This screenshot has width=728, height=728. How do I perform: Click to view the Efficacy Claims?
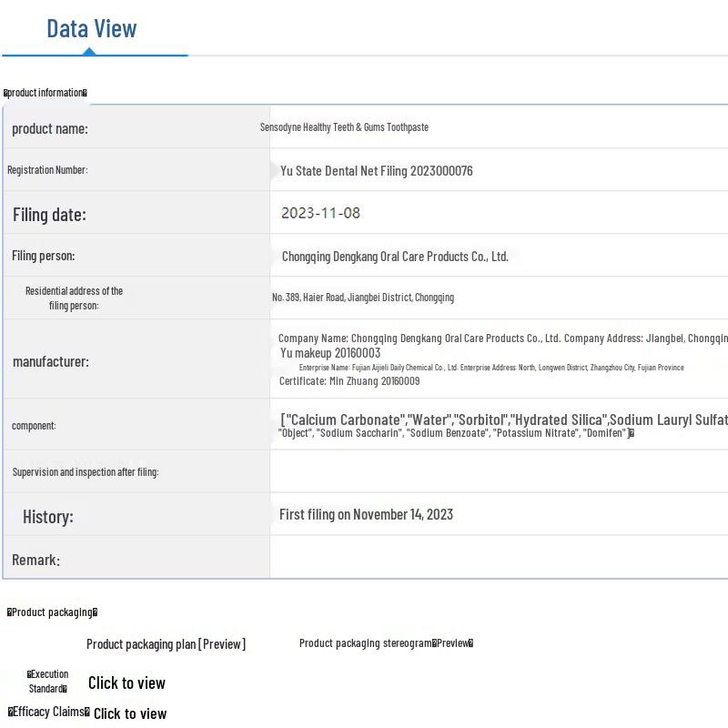click(x=130, y=713)
